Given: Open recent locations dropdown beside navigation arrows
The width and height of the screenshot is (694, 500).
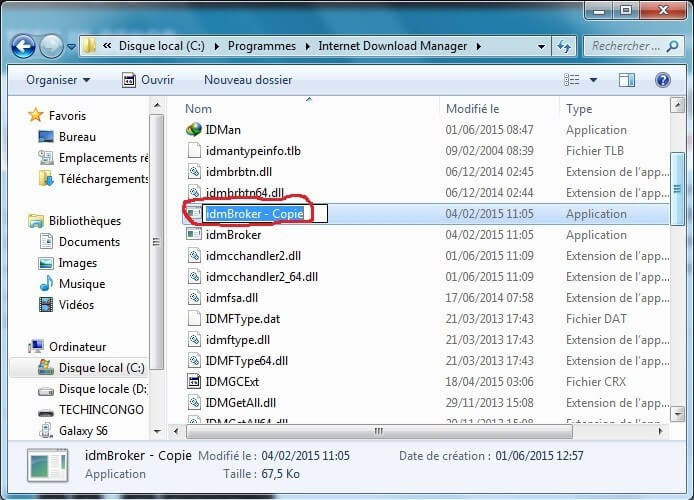Looking at the screenshot, I should tap(71, 46).
